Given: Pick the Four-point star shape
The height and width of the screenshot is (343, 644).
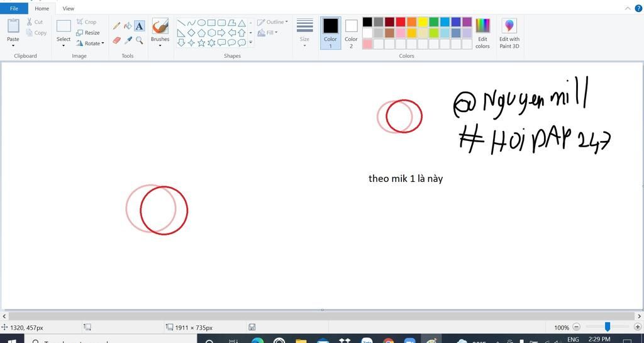Looking at the screenshot, I should click(191, 43).
